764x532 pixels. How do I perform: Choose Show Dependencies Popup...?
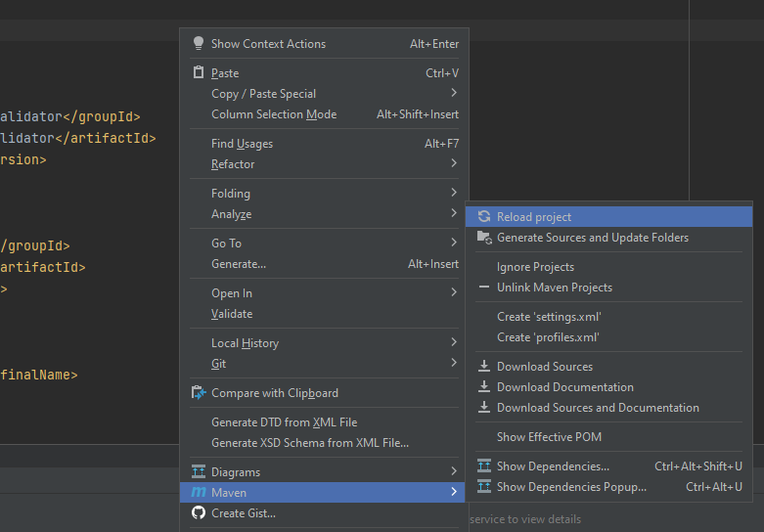609,487
